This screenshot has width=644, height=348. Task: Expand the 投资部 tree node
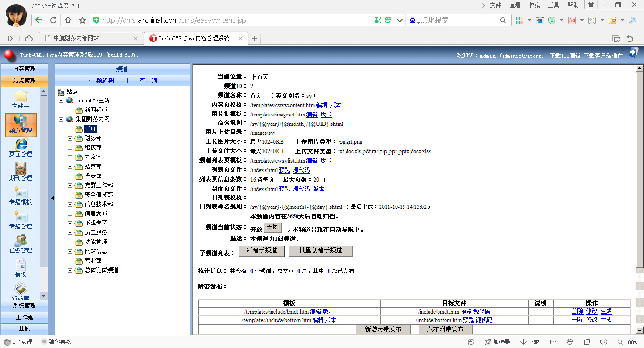point(70,176)
